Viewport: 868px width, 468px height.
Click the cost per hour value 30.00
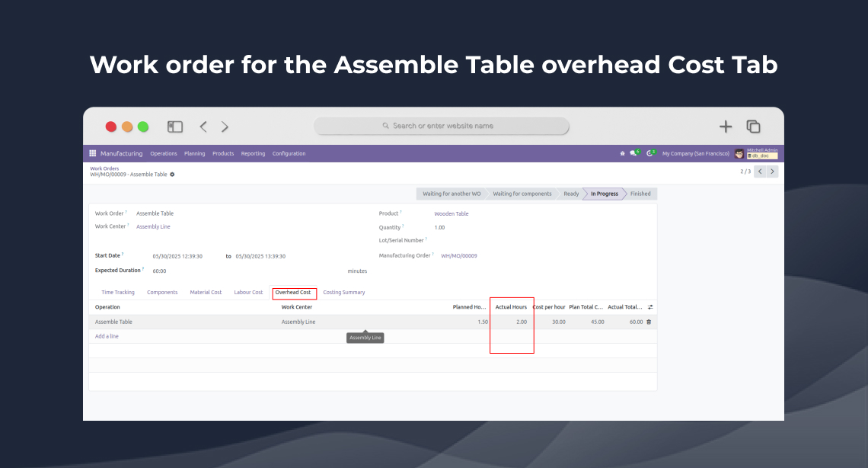click(x=559, y=322)
